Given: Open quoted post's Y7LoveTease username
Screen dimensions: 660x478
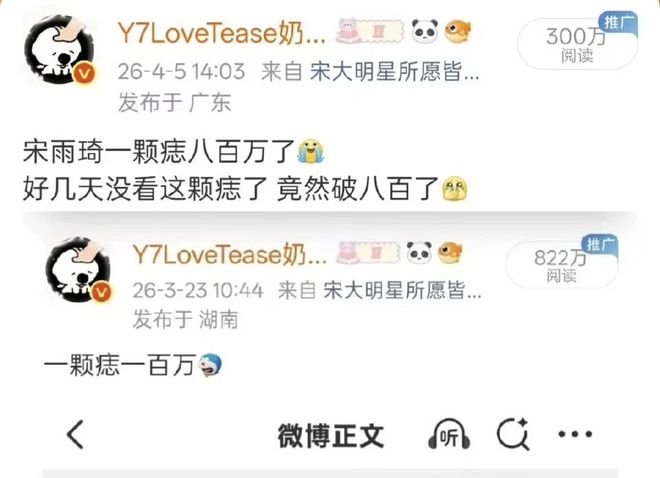Looking at the screenshot, I should (x=230, y=254).
